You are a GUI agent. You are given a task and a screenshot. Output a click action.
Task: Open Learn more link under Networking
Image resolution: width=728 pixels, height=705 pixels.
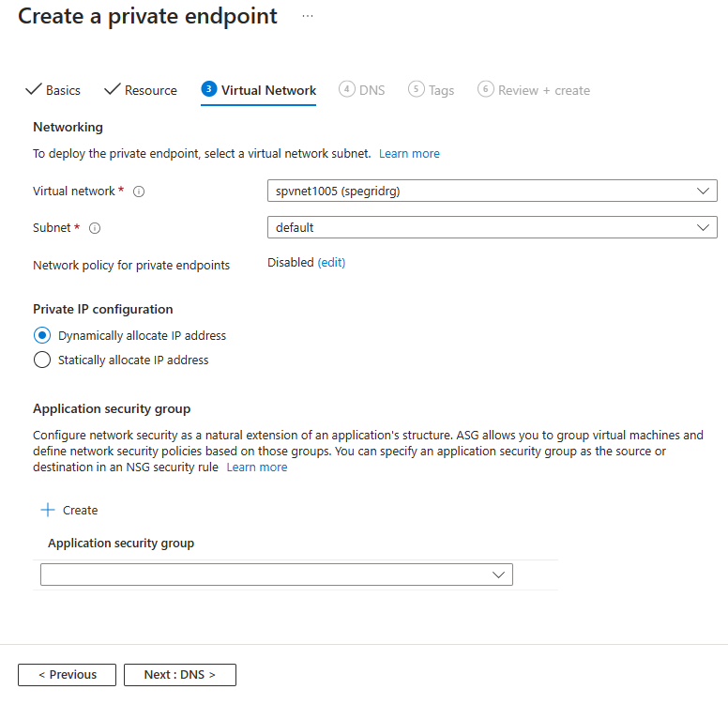pos(409,153)
